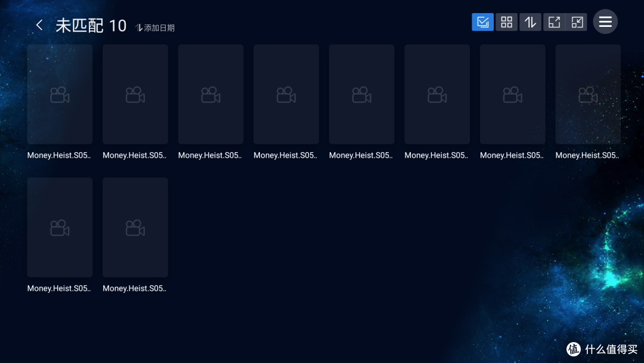
Task: Shrink posters with the inward-arrow icon
Action: point(577,22)
